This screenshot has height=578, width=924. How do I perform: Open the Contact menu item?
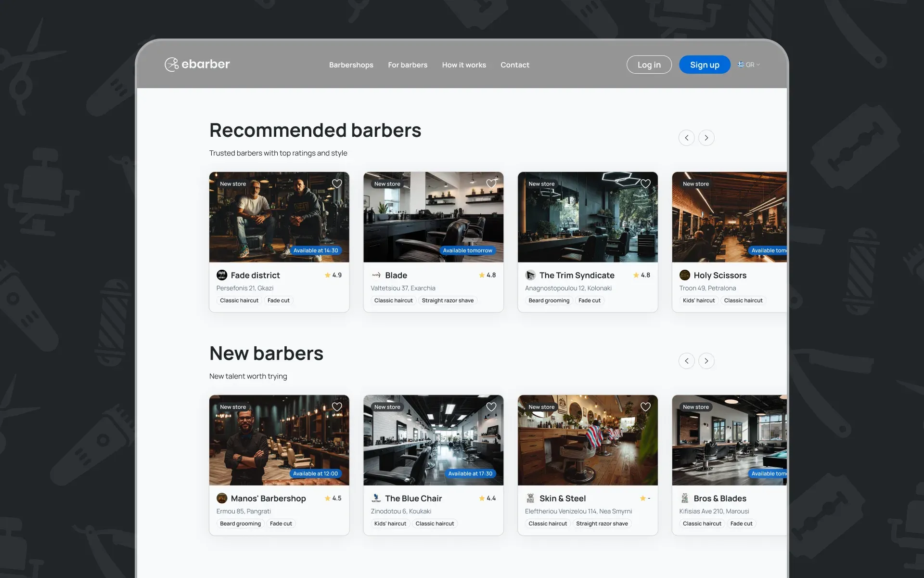tap(514, 65)
